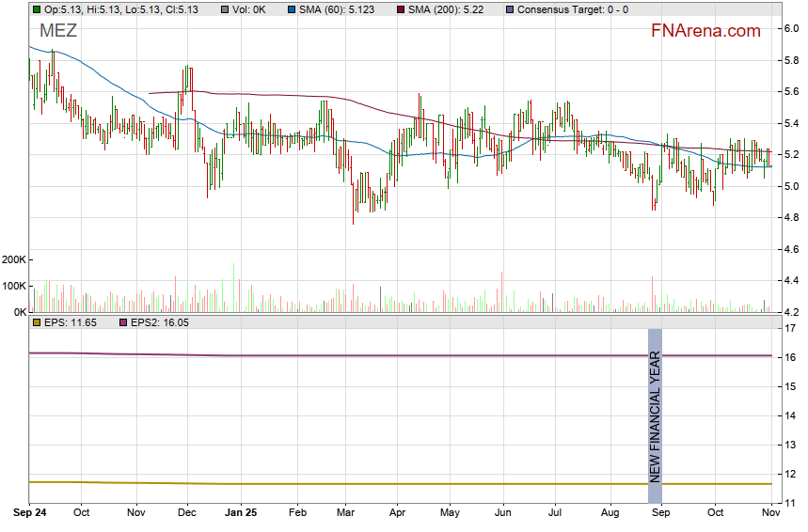
Task: Click the purple EPS2 legend swatch
Action: point(122,322)
